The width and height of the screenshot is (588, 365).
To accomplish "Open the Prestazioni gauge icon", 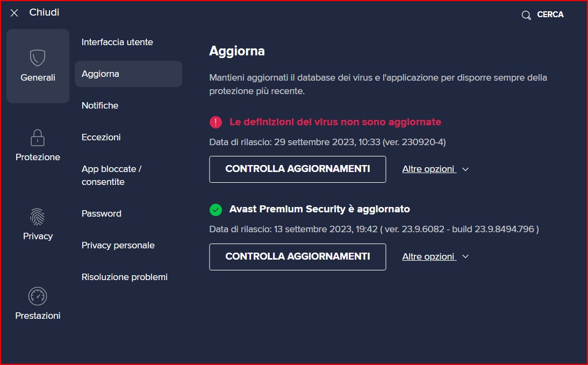I will (38, 296).
